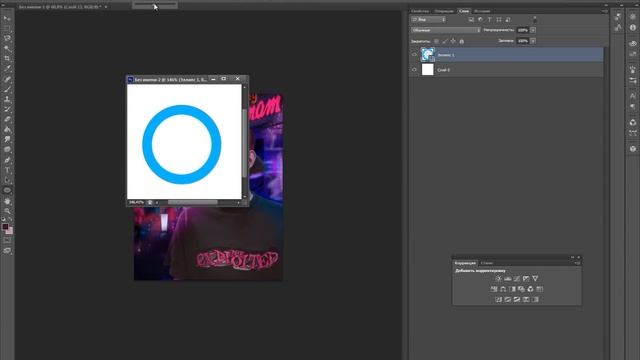The height and width of the screenshot is (360, 640).
Task: Select the Pen tool
Action: (7, 160)
